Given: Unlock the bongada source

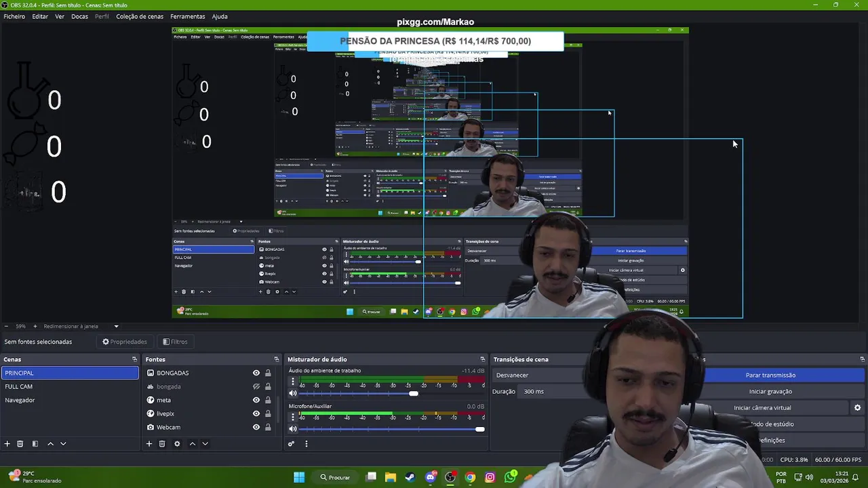Looking at the screenshot, I should point(268,386).
